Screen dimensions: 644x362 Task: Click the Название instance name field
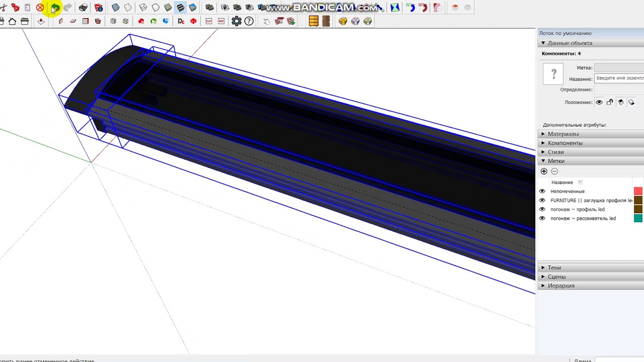(x=619, y=78)
